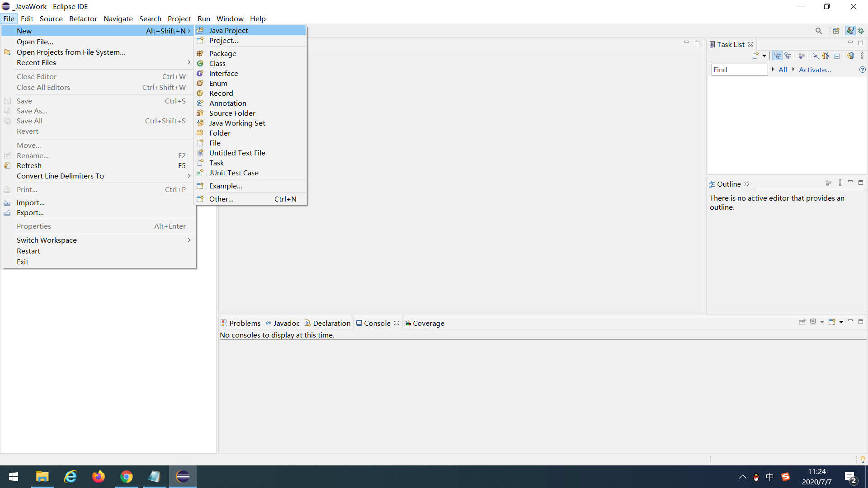The height and width of the screenshot is (488, 868).
Task: Open the Open Console dropdown arrow
Action: (841, 322)
